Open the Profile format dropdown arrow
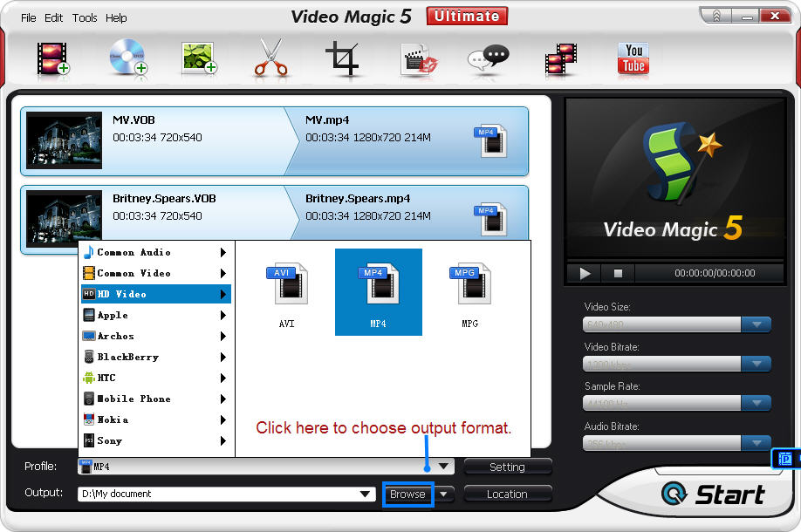 (x=443, y=466)
